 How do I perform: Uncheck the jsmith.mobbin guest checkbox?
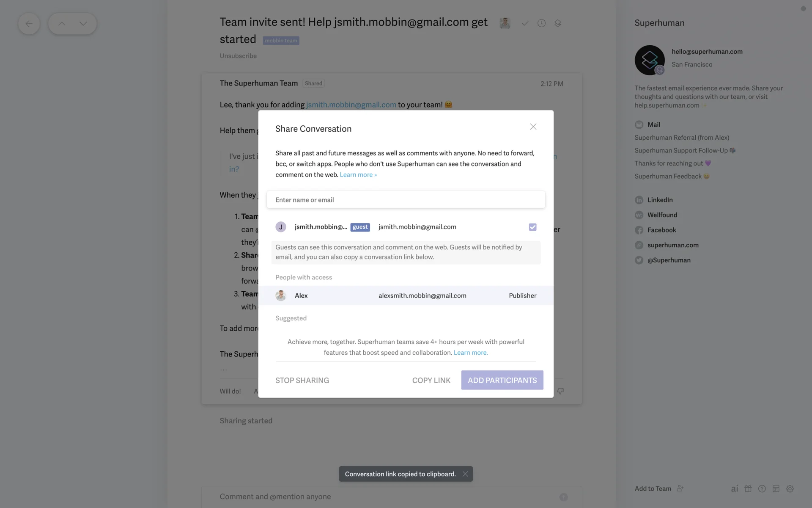coord(532,227)
